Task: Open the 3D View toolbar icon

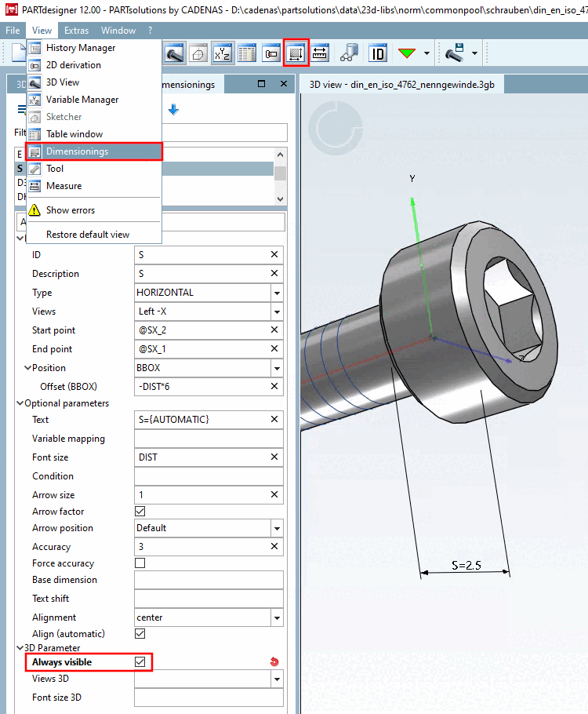Action: click(x=174, y=53)
